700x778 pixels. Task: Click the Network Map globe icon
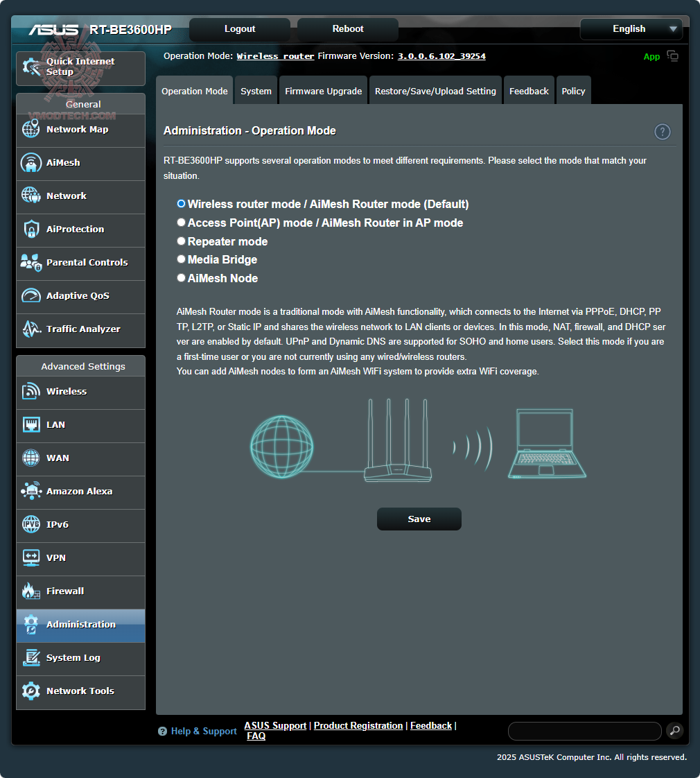30,129
